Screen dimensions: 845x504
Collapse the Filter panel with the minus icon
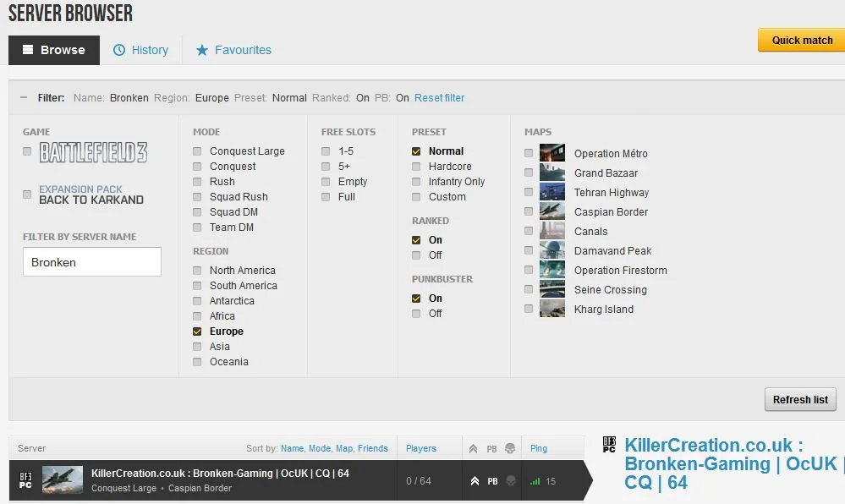(x=23, y=97)
